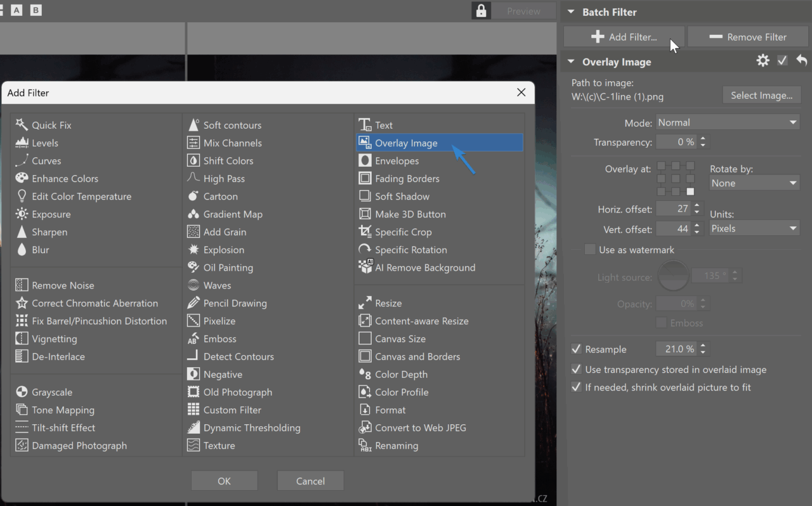Select the Text filter icon
Screen dimensions: 812x506
click(x=365, y=125)
